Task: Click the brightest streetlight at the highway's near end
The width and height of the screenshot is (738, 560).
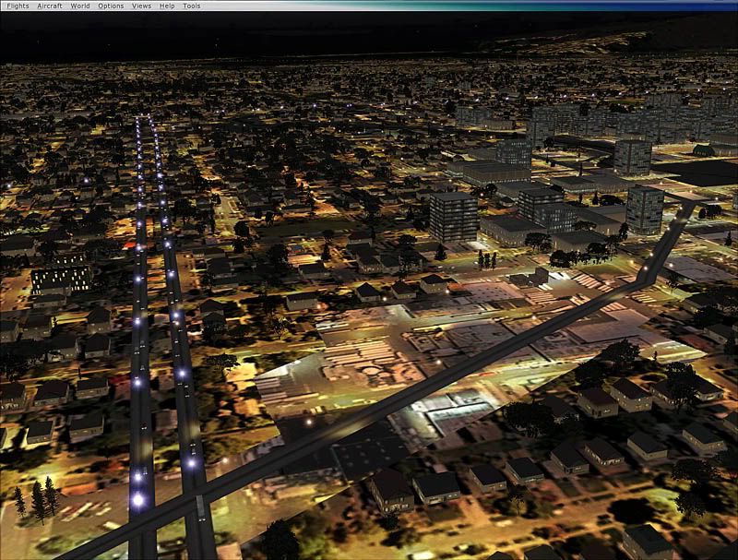Action: 137,499
